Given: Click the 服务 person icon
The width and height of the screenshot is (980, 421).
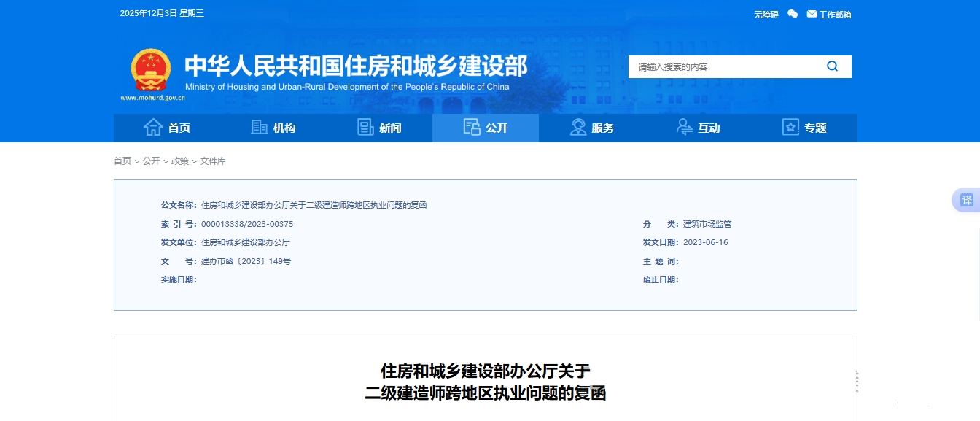Looking at the screenshot, I should pyautogui.click(x=578, y=128).
